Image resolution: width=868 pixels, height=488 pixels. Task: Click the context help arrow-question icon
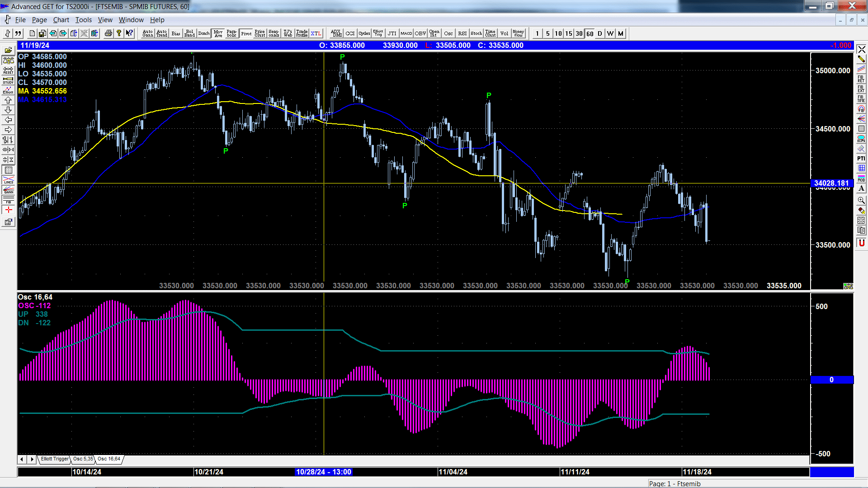129,33
